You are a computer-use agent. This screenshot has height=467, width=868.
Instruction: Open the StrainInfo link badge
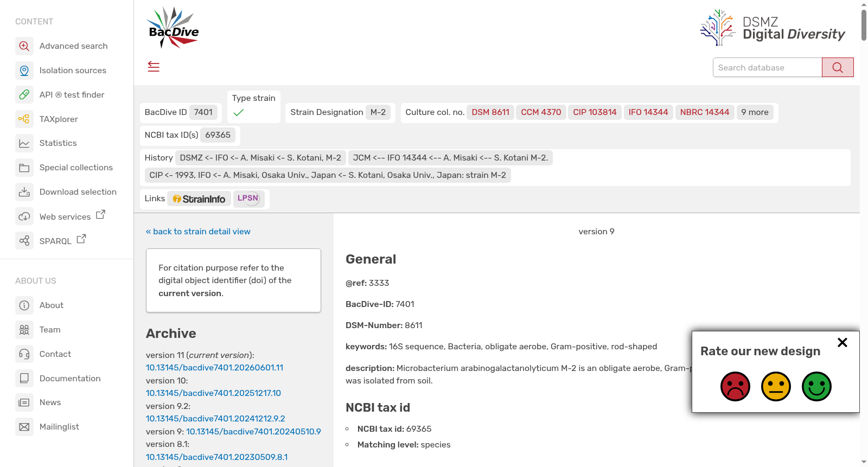199,199
